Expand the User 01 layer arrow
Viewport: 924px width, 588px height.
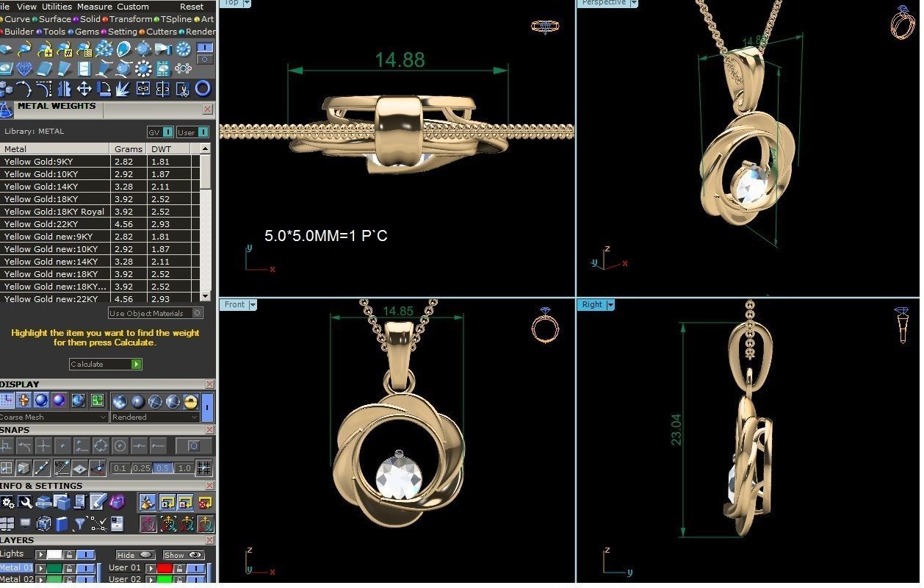pyautogui.click(x=151, y=568)
